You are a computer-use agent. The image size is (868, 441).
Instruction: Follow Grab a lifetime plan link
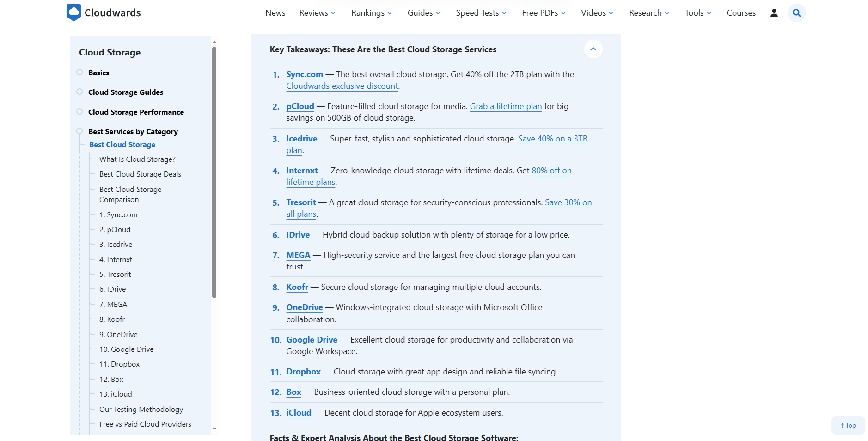tap(506, 106)
